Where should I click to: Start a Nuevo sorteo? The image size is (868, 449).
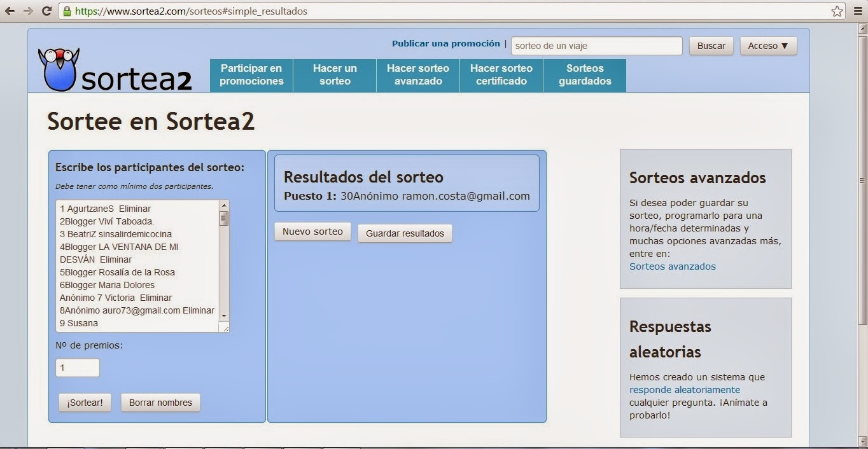(312, 232)
